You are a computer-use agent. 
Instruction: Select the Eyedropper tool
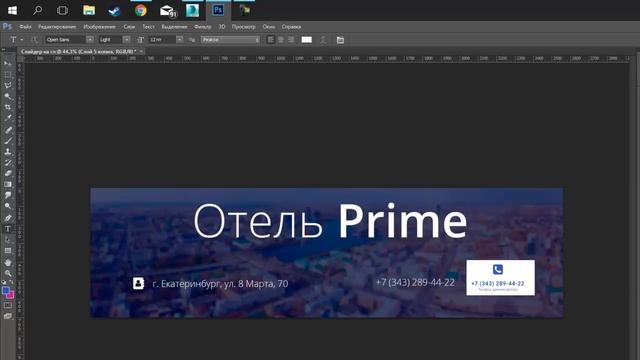(x=8, y=118)
